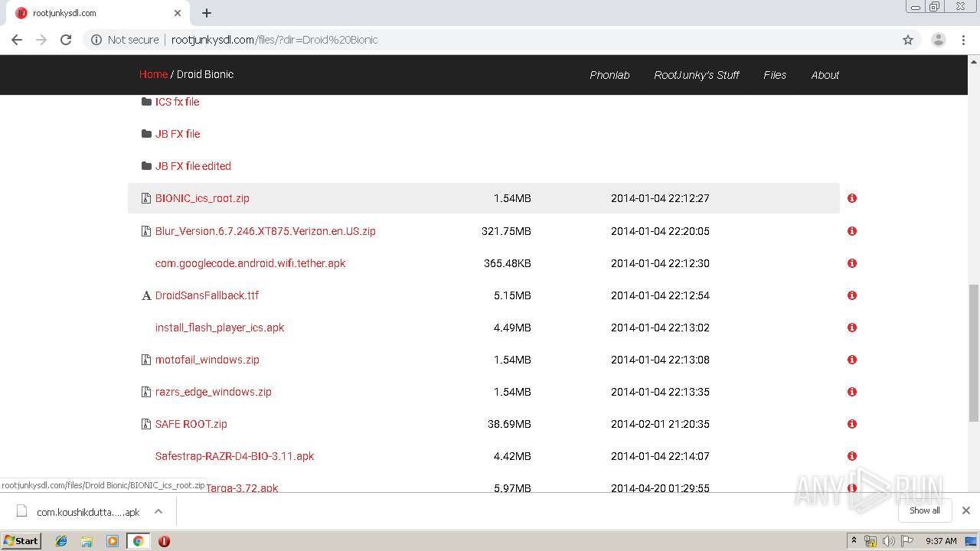The image size is (980, 551).
Task: Click zip icon beside motofail_windows.zip
Action: tap(146, 360)
